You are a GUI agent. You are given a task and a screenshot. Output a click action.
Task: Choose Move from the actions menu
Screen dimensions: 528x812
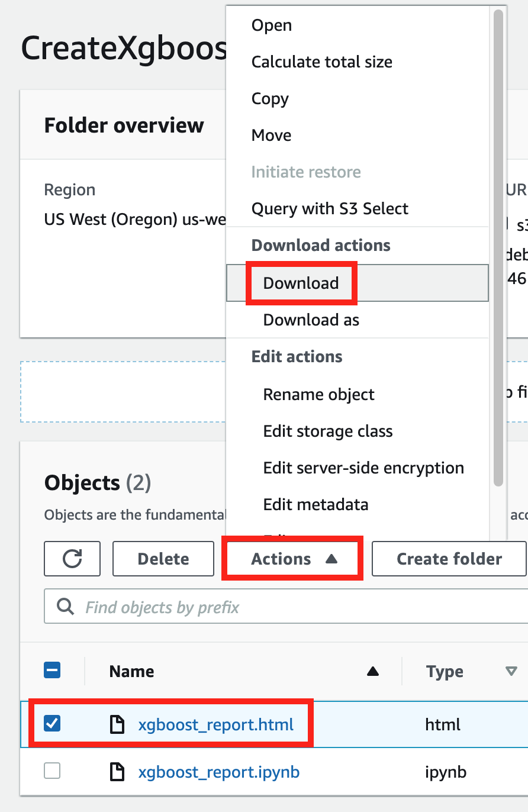click(271, 135)
